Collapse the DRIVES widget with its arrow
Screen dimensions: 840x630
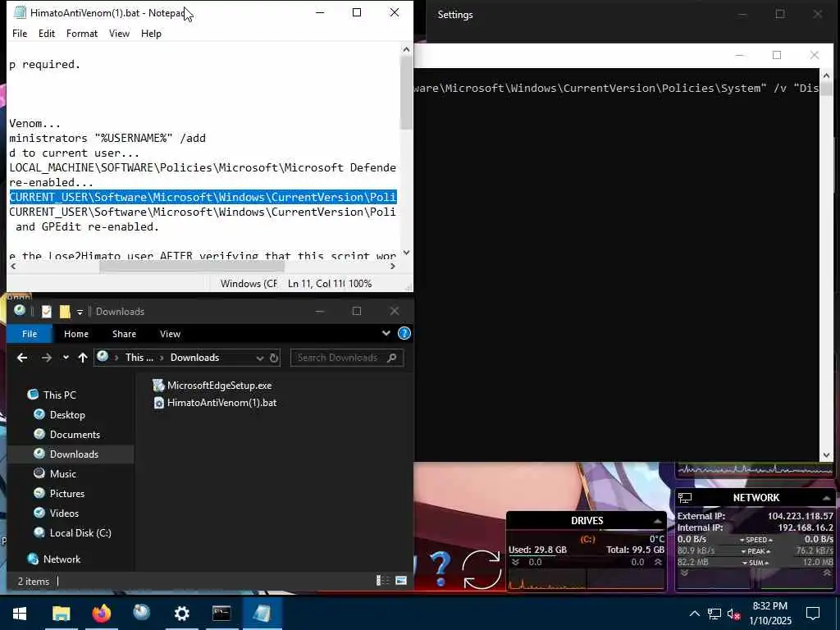pos(657,521)
